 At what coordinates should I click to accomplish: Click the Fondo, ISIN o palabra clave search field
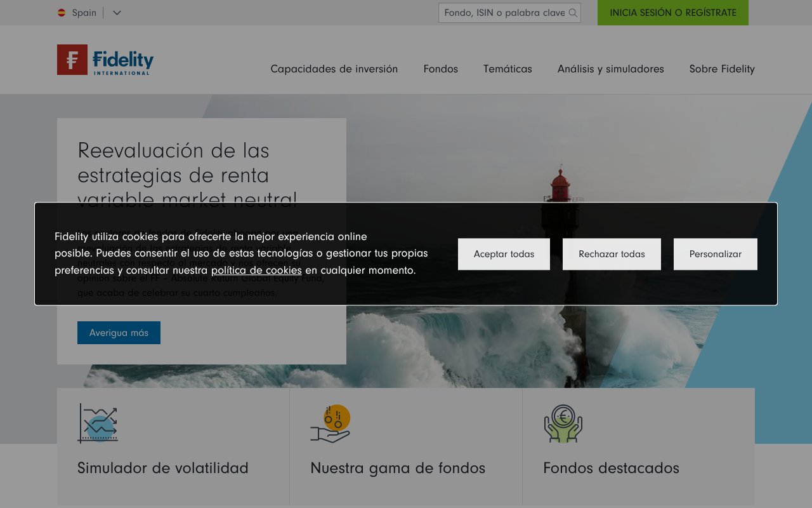501,13
